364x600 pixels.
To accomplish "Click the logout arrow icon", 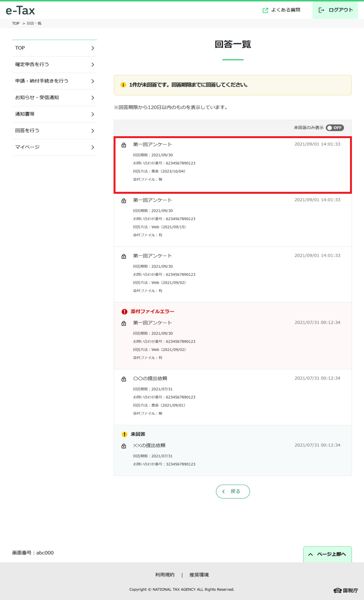I will point(321,10).
